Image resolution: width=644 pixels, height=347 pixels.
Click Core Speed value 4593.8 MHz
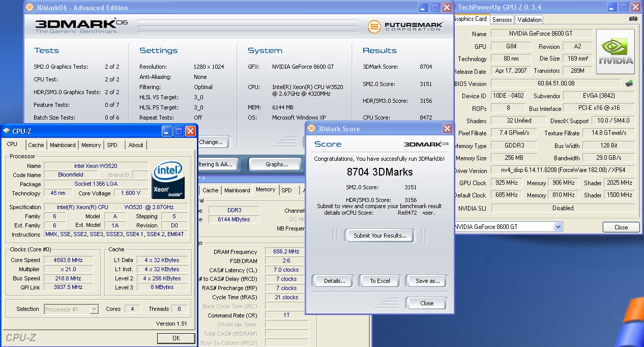[68, 260]
